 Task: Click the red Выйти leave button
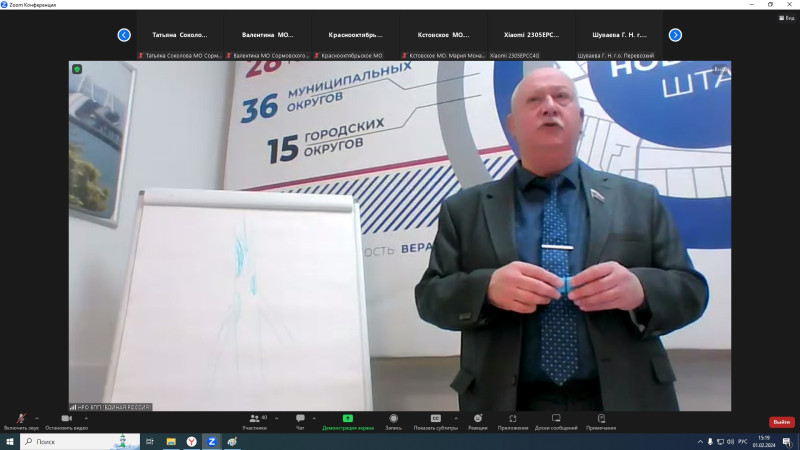click(781, 422)
